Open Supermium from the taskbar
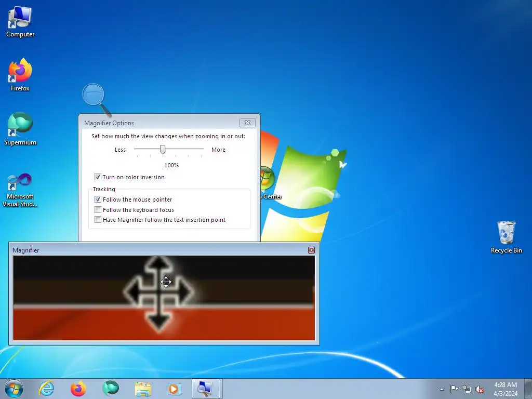This screenshot has height=399, width=532. coord(111,389)
